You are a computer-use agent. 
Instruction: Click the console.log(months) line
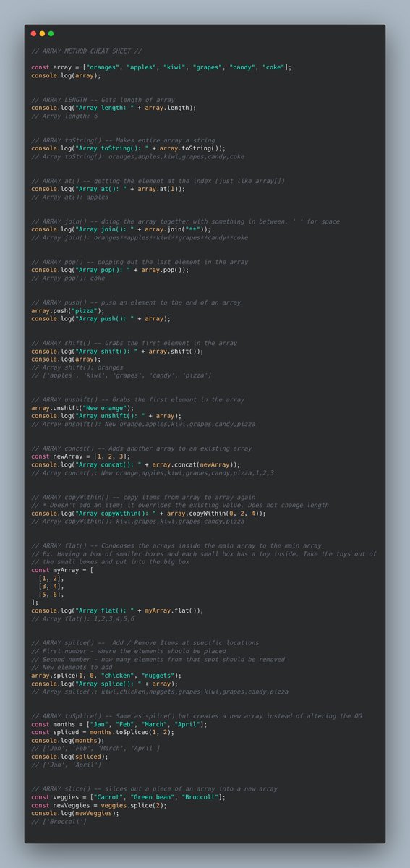(68, 740)
